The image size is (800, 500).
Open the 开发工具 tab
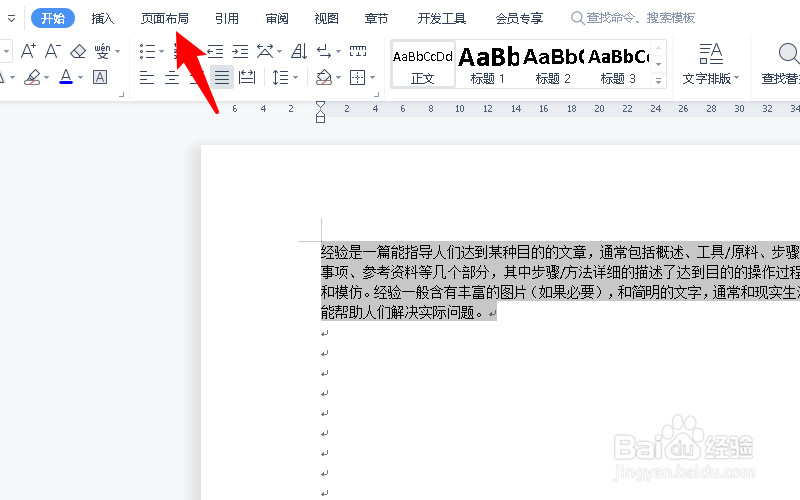click(x=442, y=18)
